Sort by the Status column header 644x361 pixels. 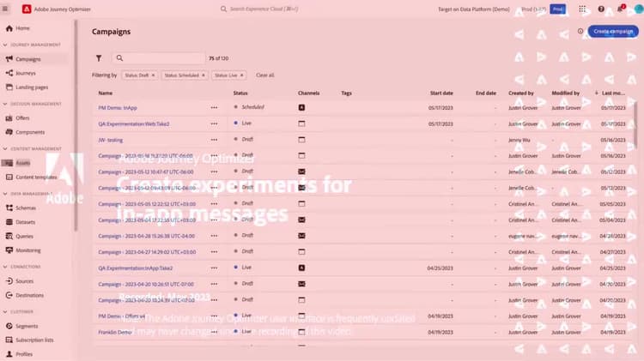pos(240,93)
